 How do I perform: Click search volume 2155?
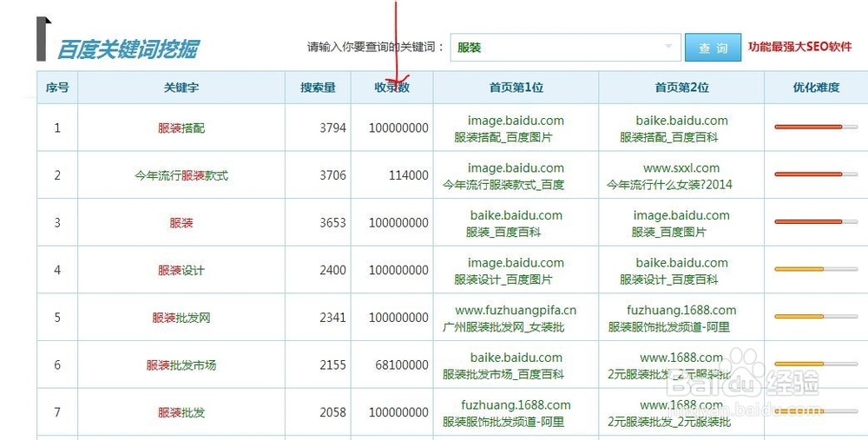click(x=332, y=365)
